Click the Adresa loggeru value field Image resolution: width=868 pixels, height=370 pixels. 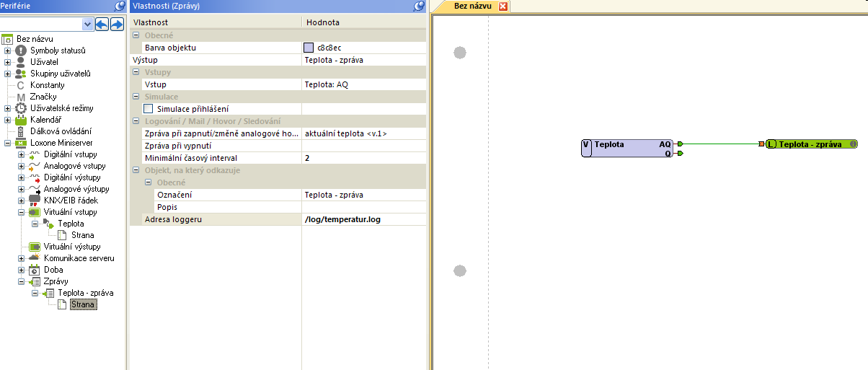pyautogui.click(x=363, y=219)
